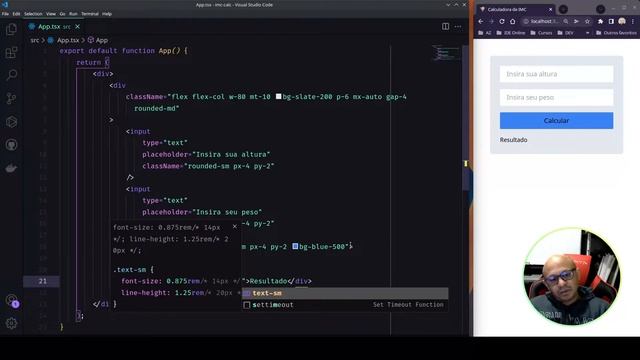The image size is (640, 360).
Task: Open the Cursos bookmarks folder
Action: 541,33
